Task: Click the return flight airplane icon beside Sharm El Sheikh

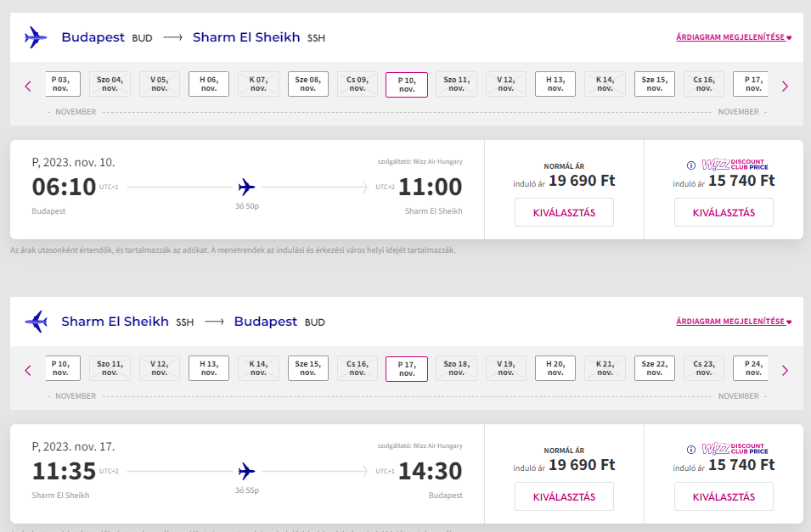Action: coord(36,322)
